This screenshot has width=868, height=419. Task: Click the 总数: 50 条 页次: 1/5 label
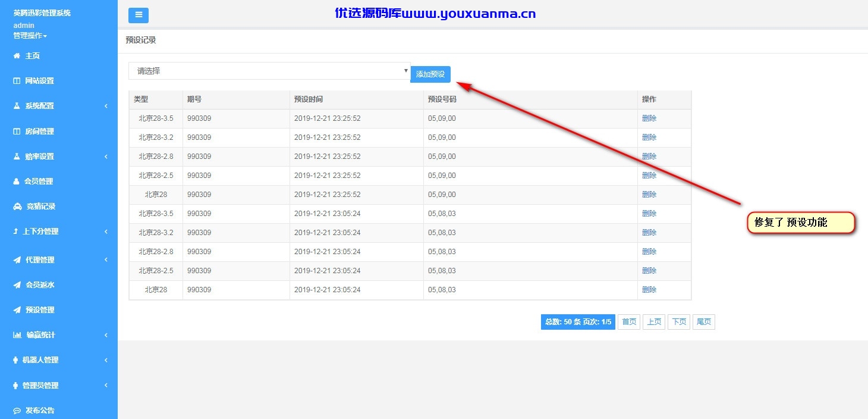578,322
